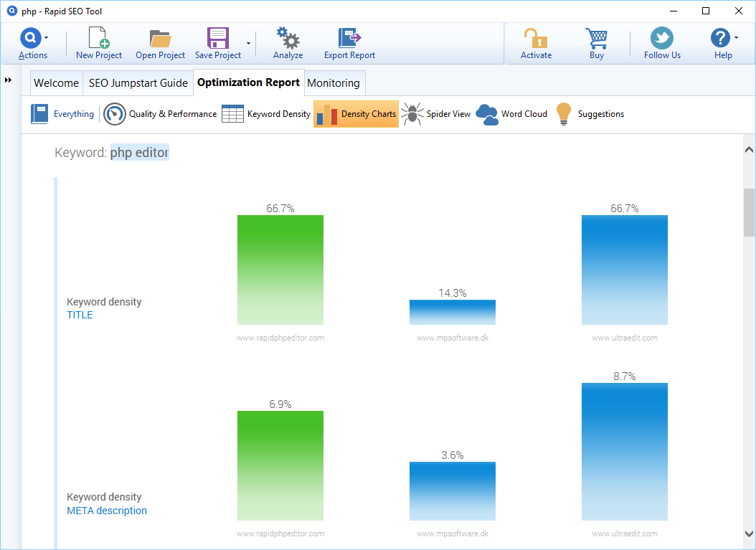756x550 pixels.
Task: Open the SEO Jumpstart Guide tab
Action: [x=138, y=83]
